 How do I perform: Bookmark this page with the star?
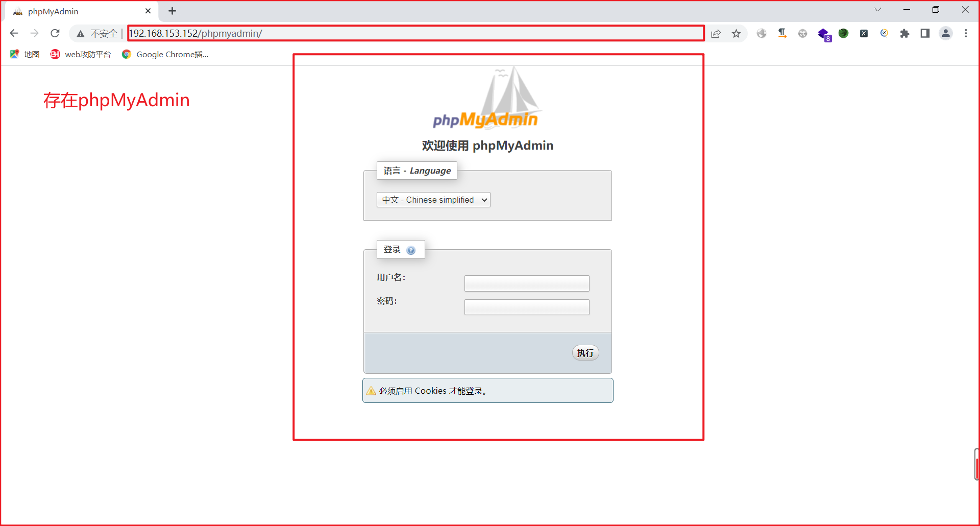point(736,34)
